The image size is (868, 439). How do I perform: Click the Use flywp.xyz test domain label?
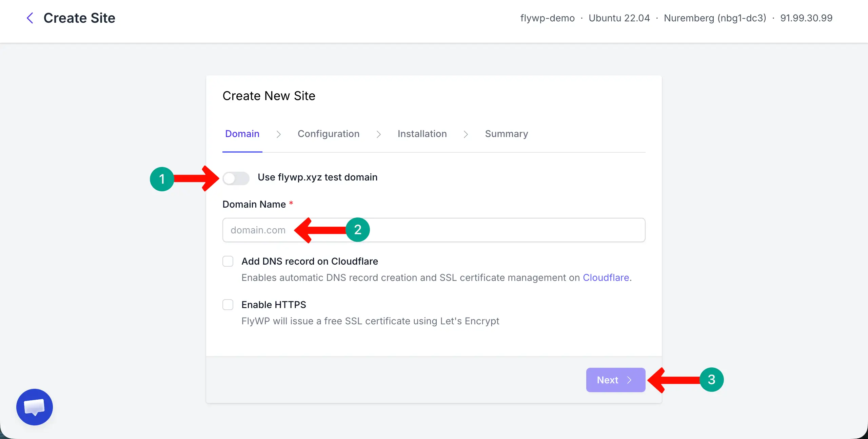pos(318,177)
